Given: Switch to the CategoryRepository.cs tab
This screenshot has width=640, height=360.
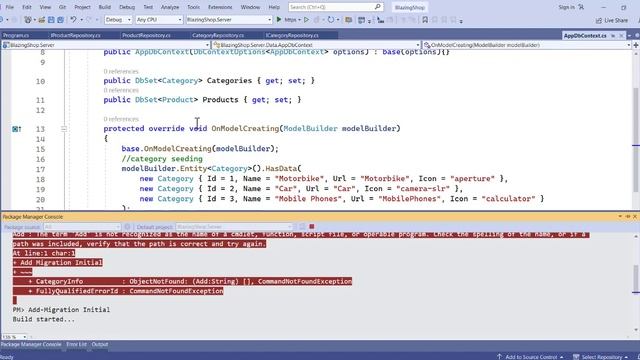Looking at the screenshot, I should (x=218, y=36).
